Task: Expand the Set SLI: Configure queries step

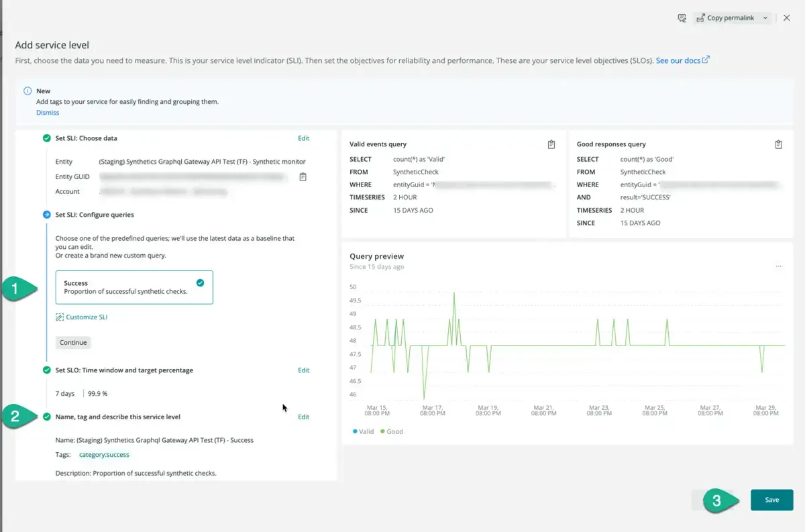Action: pos(94,215)
